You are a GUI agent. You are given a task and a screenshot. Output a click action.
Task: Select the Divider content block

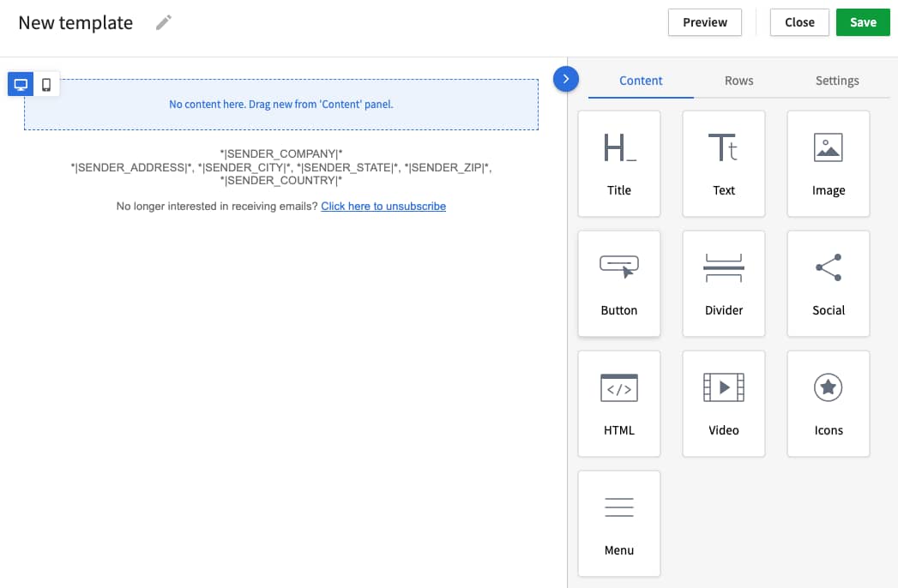tap(724, 284)
